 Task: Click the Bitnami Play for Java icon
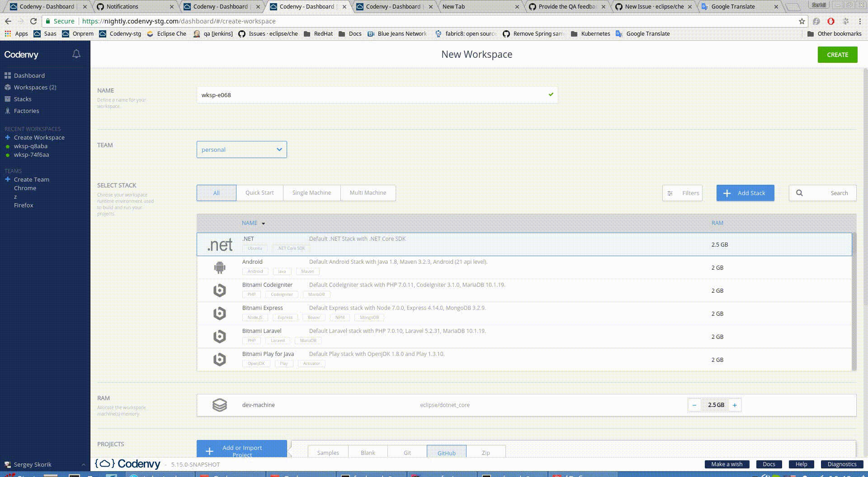coord(220,360)
